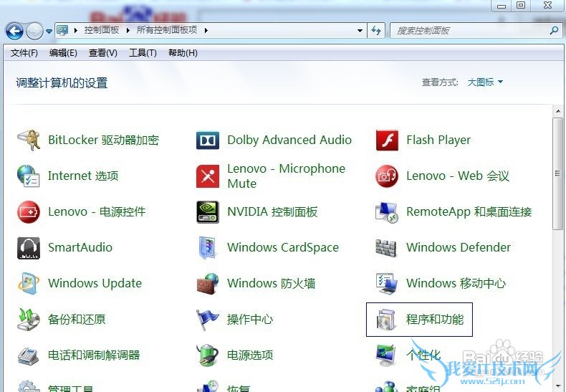Open the RemoteApp 和桌面连接 icon
Viewport: 566px width, 392px height.
387,212
